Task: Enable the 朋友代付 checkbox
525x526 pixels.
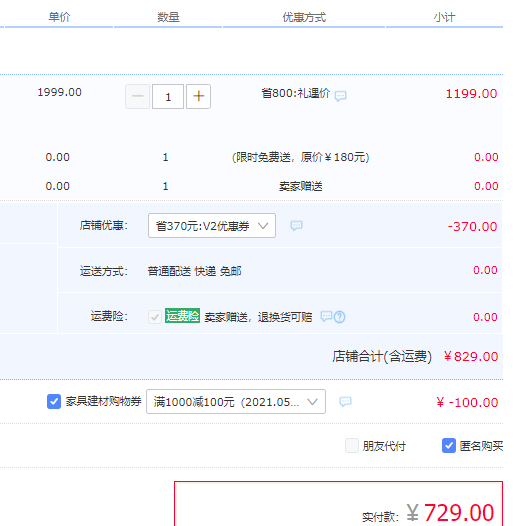Action: (x=352, y=446)
